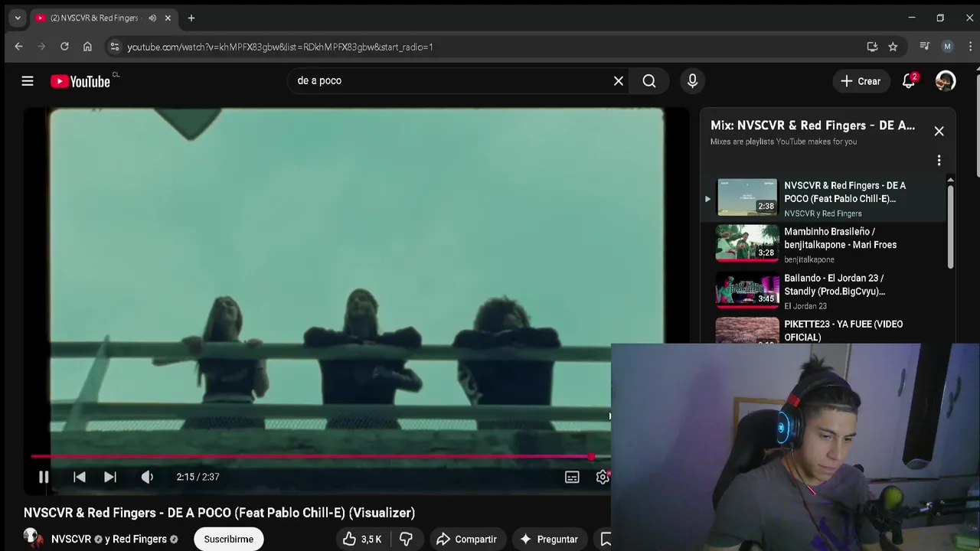Skip to the next video
The image size is (980, 551).
[110, 477]
